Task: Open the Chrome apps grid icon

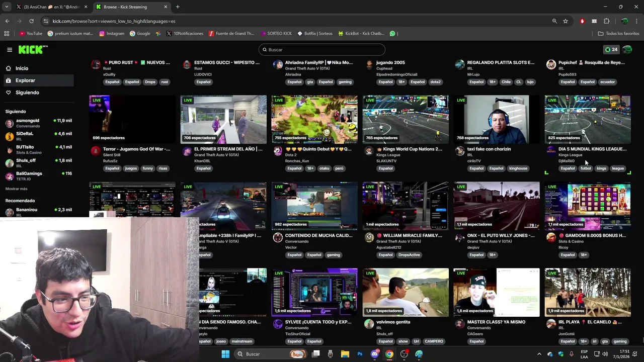Action: (x=7, y=34)
